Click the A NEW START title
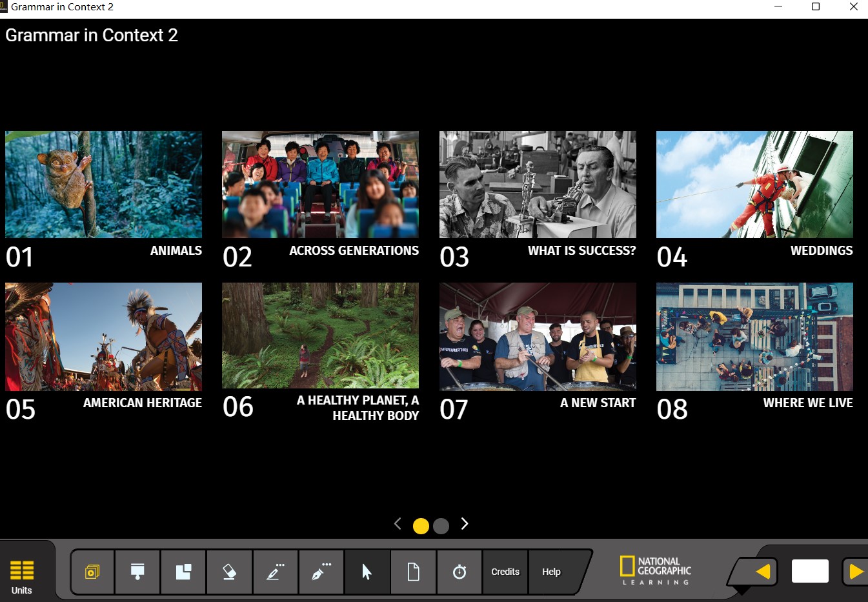Image resolution: width=868 pixels, height=602 pixels. (598, 403)
